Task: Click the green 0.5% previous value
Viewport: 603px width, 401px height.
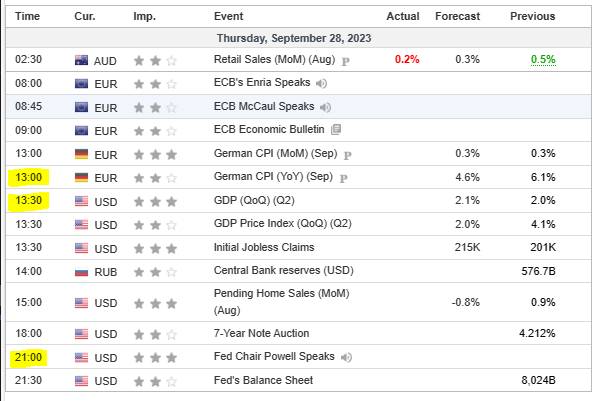Action: pos(544,60)
